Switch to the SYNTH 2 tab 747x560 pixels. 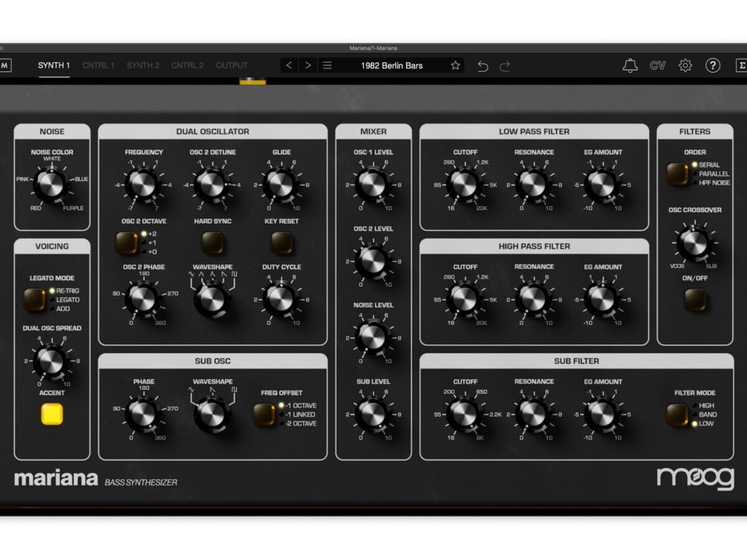[x=143, y=65]
